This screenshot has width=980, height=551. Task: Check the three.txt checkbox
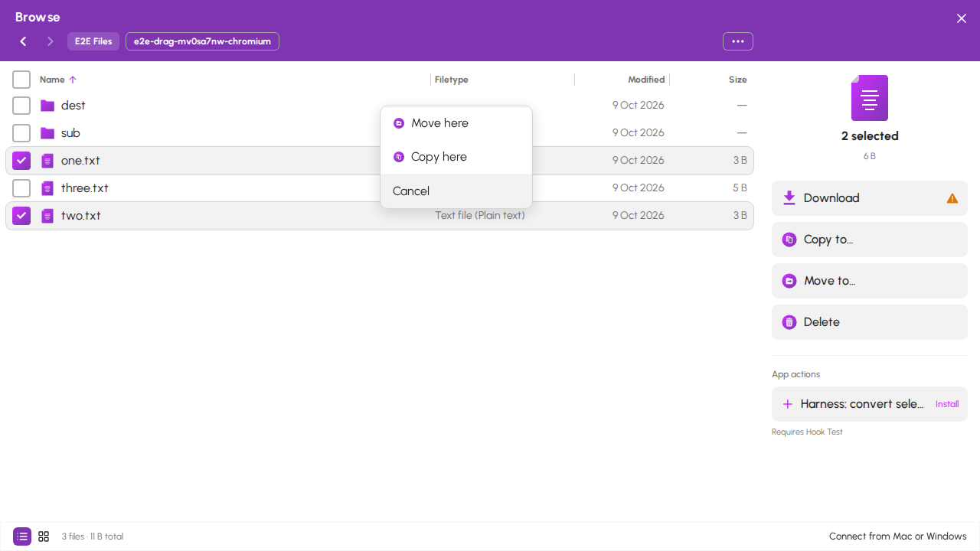21,188
